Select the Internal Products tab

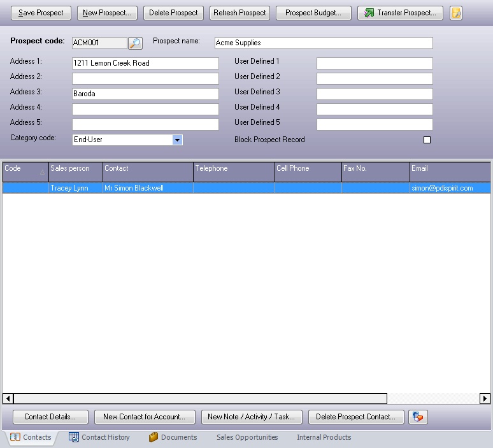coord(324,437)
